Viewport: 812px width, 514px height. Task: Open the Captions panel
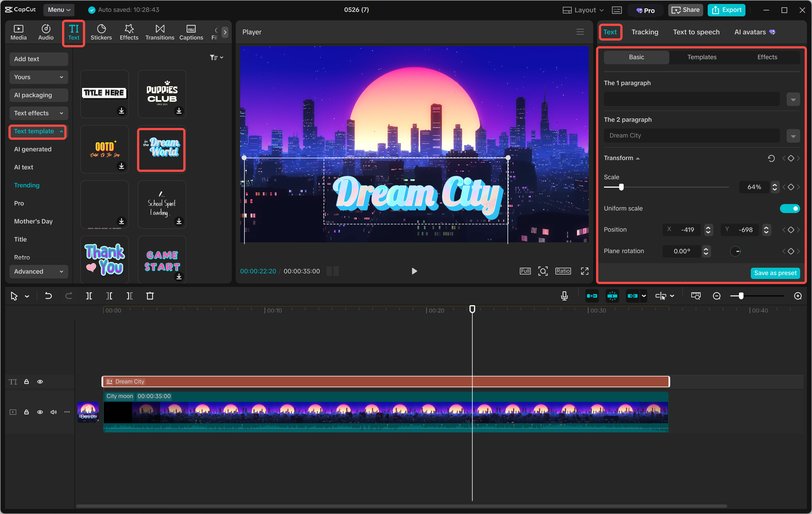click(x=191, y=32)
